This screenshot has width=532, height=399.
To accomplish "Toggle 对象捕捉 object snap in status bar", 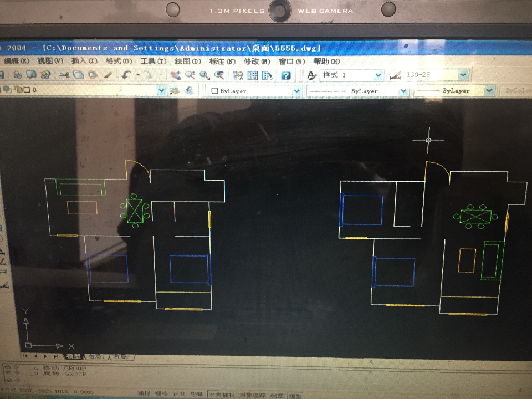I will pyautogui.click(x=222, y=395).
